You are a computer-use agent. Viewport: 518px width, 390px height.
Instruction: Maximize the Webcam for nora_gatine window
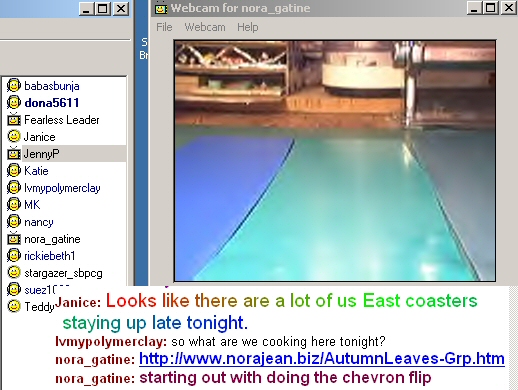[491, 8]
